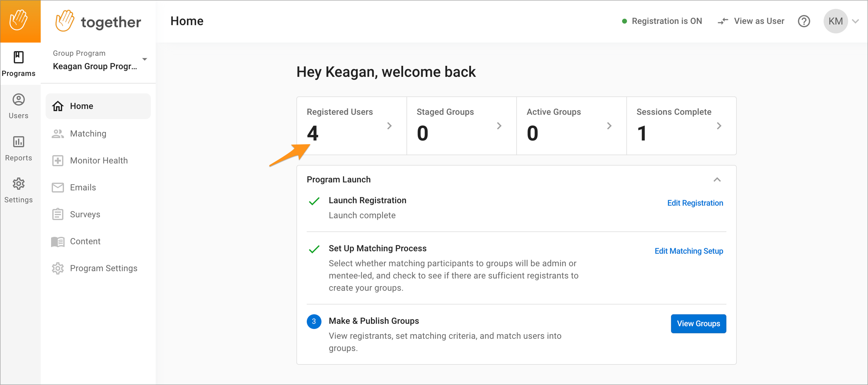Open the Settings section in the rail
This screenshot has height=385, width=868.
(19, 190)
